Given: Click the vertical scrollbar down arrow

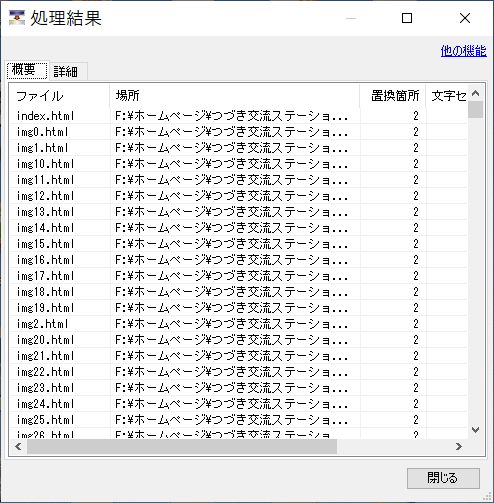Looking at the screenshot, I should click(x=475, y=430).
